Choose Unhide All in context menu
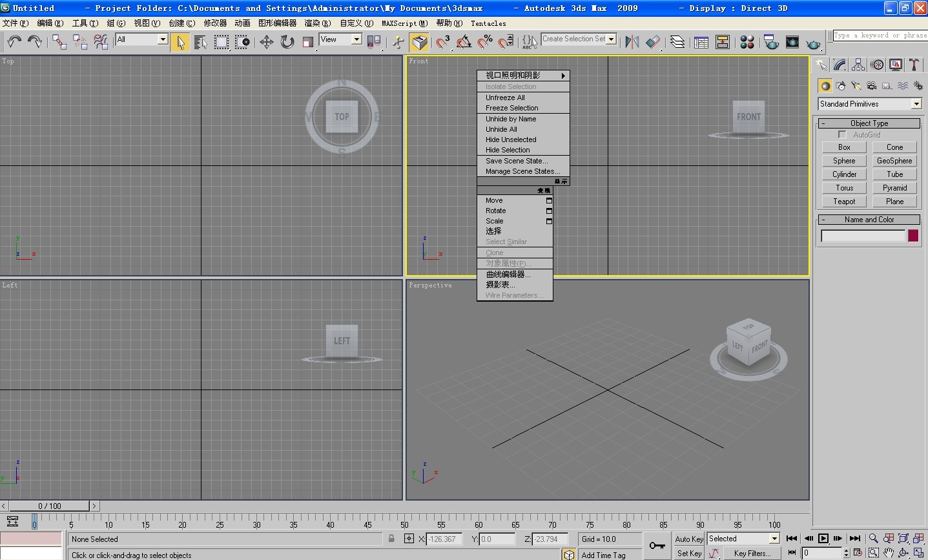Viewport: 928px width, 560px height. (501, 129)
